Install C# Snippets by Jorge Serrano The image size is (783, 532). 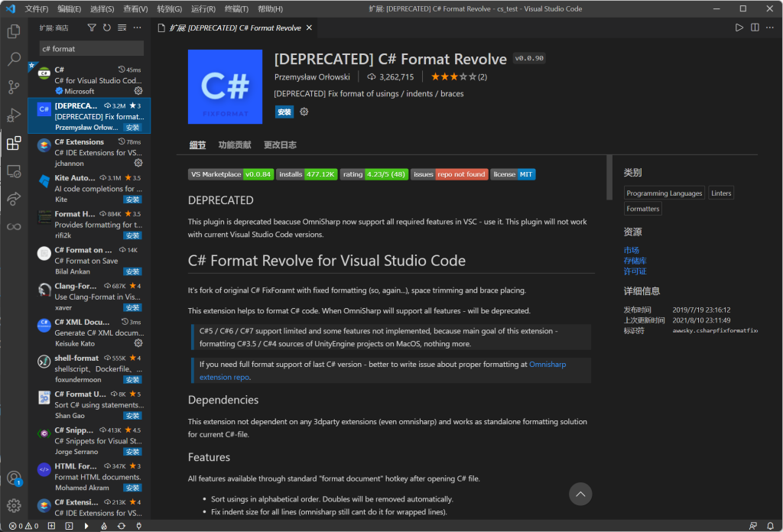(133, 452)
